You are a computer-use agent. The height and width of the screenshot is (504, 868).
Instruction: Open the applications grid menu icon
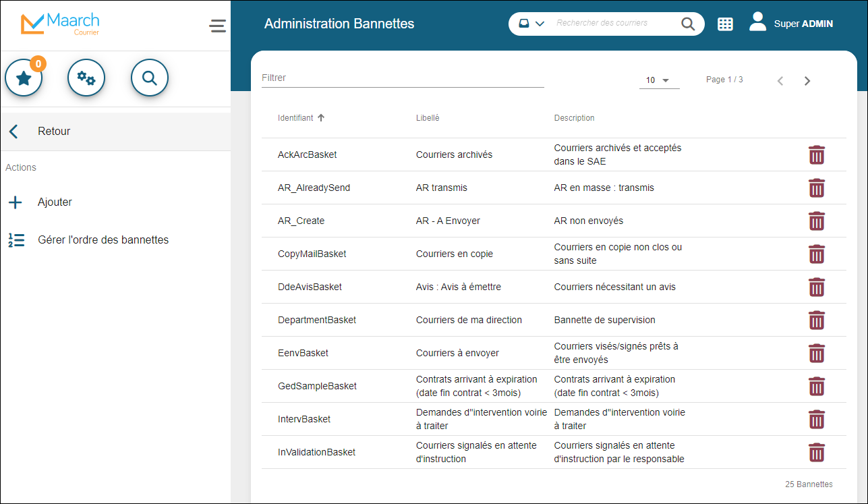[x=725, y=24]
